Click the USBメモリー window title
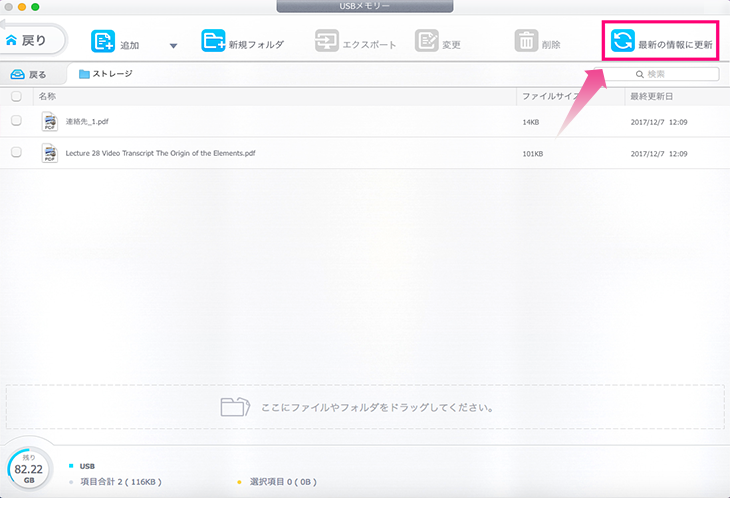Screen dimensions: 730x510 tap(365, 6)
